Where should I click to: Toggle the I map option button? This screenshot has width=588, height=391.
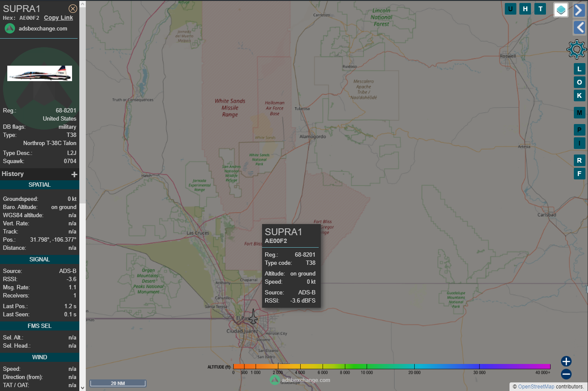pos(579,143)
